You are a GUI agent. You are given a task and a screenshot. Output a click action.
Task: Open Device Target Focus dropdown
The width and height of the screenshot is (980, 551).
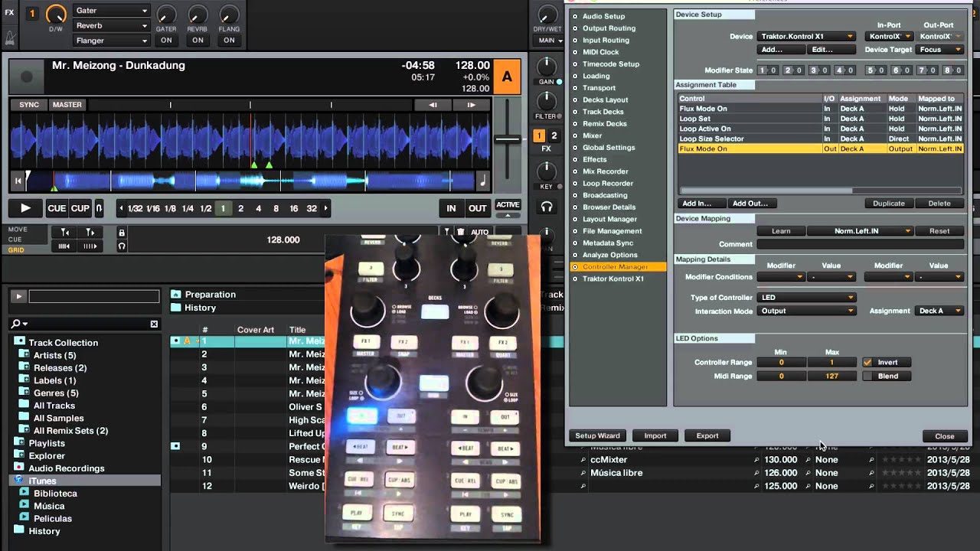tap(939, 50)
